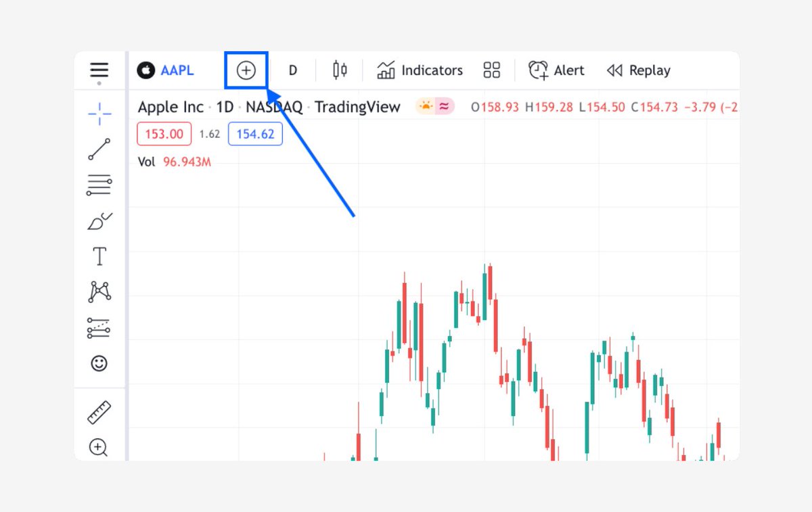Select the trend line drawing tool
Screen dimensions: 812x512
point(99,149)
